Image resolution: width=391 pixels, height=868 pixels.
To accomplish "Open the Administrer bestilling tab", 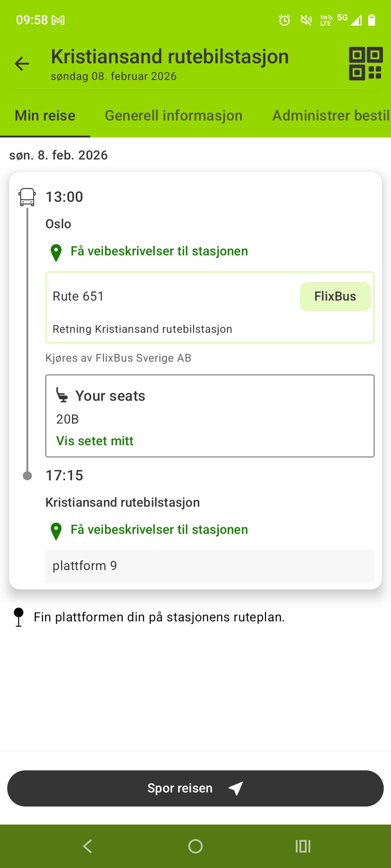I will pos(331,116).
